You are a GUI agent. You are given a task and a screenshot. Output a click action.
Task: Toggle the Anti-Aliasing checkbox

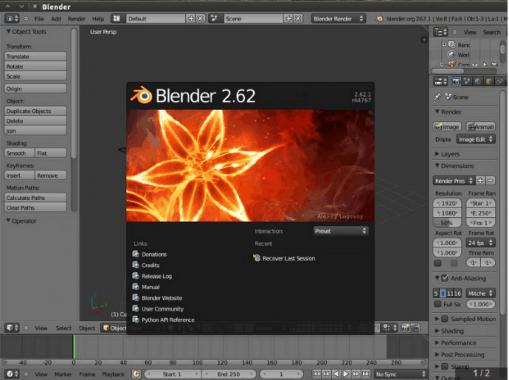point(445,278)
